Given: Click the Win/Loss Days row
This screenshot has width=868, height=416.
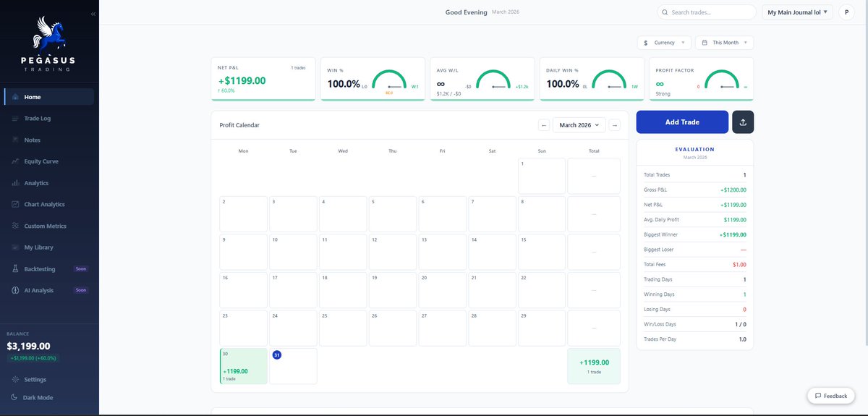Looking at the screenshot, I should [x=695, y=324].
